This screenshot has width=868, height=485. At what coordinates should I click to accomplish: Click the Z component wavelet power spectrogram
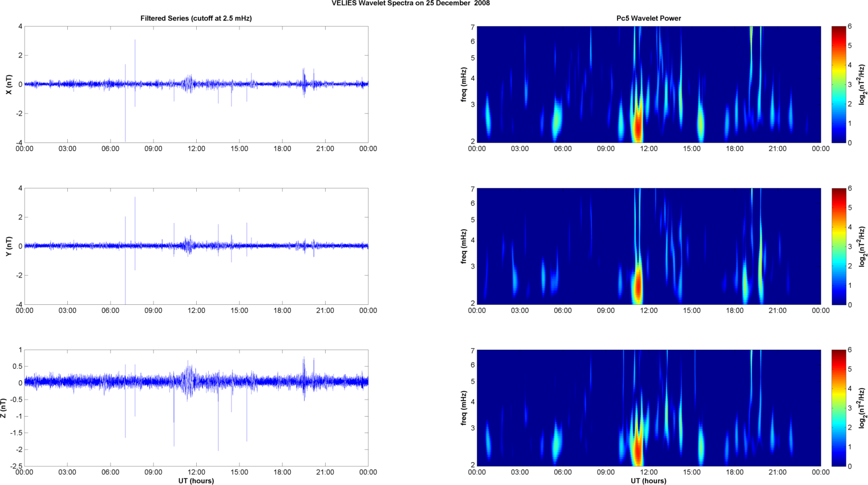[x=649, y=408]
